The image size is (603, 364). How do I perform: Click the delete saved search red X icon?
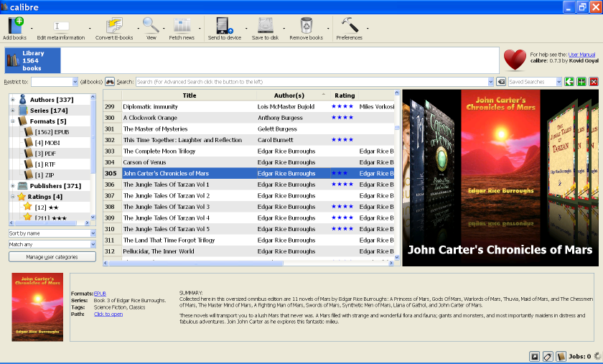(594, 82)
